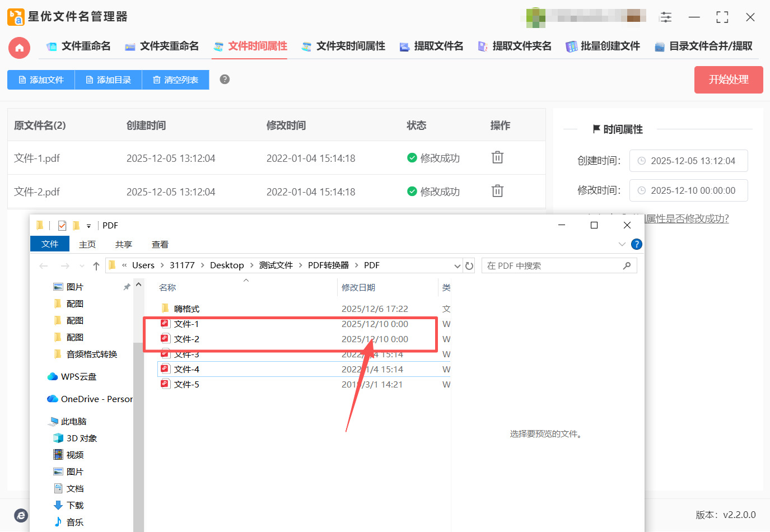The height and width of the screenshot is (532, 770).
Task: Open the 主页 menu in Explorer
Action: click(x=87, y=244)
